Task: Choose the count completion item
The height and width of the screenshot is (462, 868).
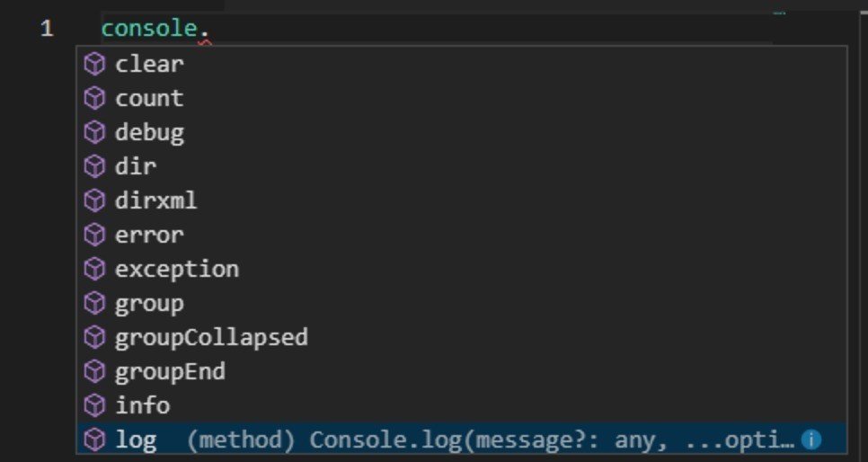Action: pos(149,98)
